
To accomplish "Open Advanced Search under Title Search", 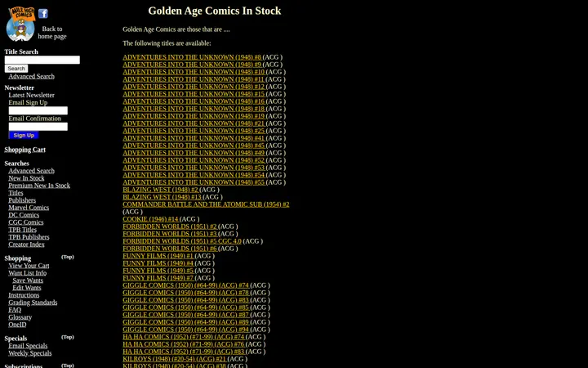I will tap(32, 76).
